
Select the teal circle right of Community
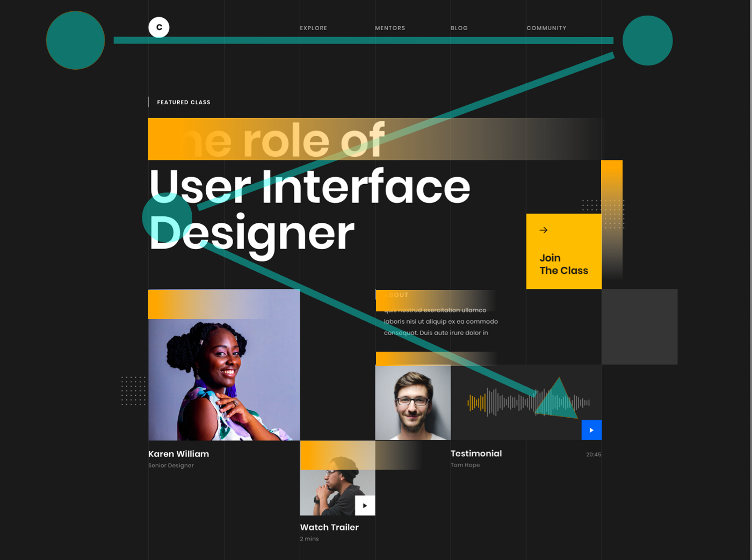(x=647, y=41)
